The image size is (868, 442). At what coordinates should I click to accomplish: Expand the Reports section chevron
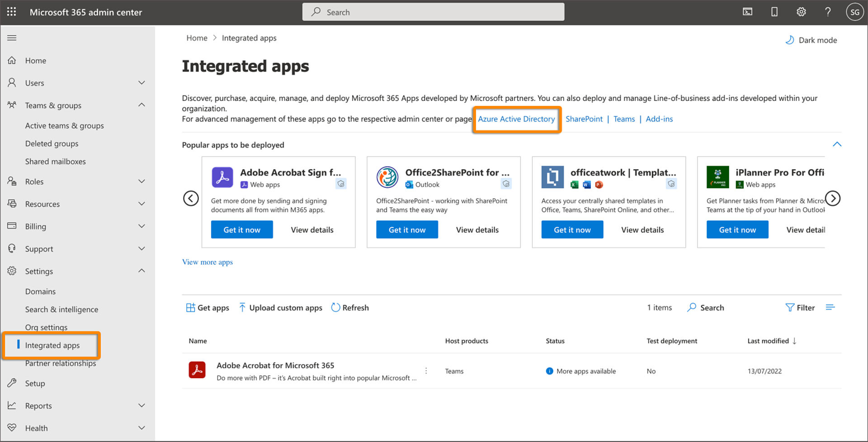pos(142,405)
